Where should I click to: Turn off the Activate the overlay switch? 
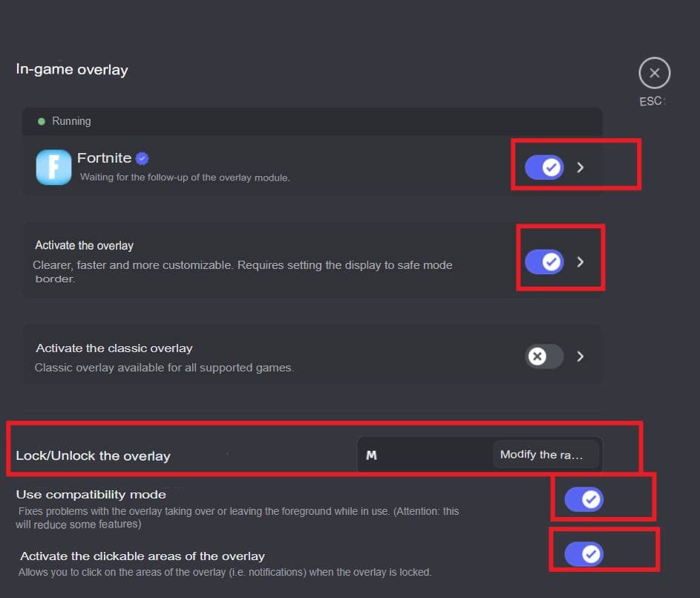tap(544, 261)
